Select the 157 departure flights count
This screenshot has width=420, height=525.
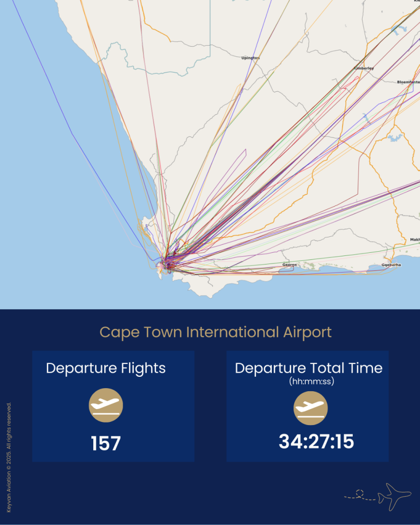[x=106, y=443]
